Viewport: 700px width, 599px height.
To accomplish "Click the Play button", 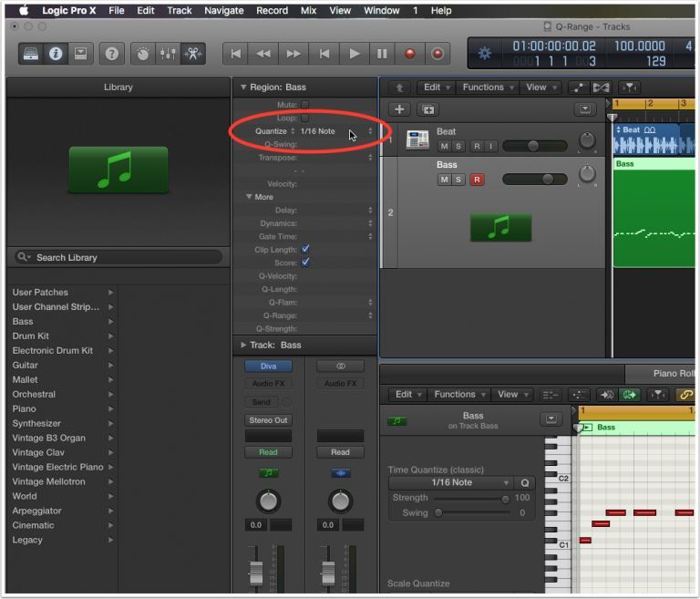I will (355, 54).
